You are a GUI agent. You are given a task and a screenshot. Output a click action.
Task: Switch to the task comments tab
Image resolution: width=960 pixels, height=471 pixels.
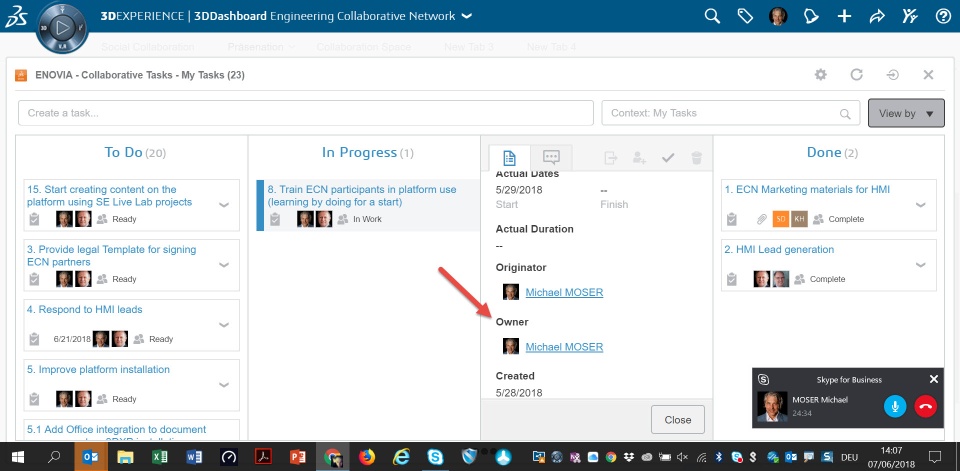551,158
